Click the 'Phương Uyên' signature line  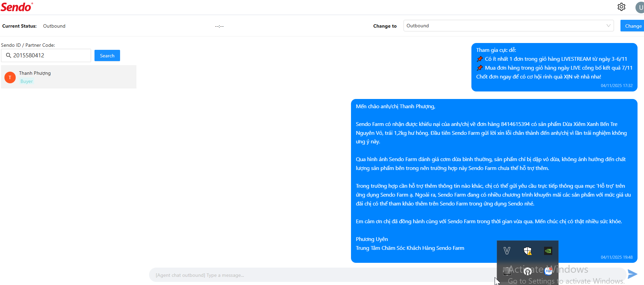point(372,239)
